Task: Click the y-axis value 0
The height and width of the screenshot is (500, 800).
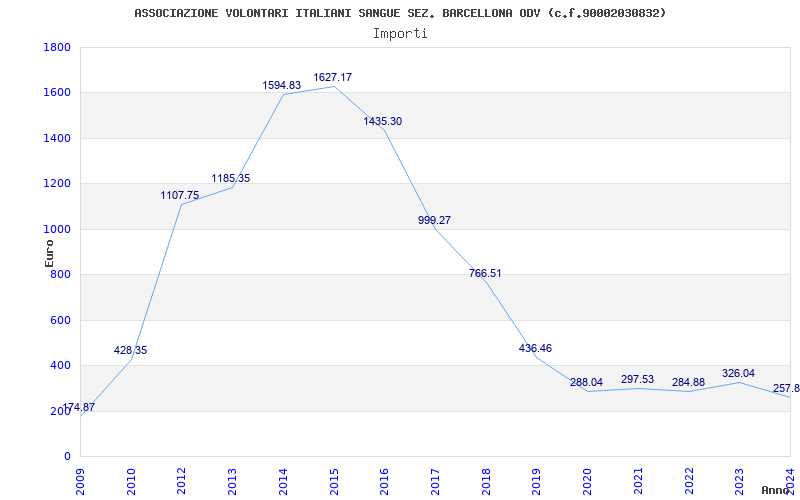Action: (67, 457)
